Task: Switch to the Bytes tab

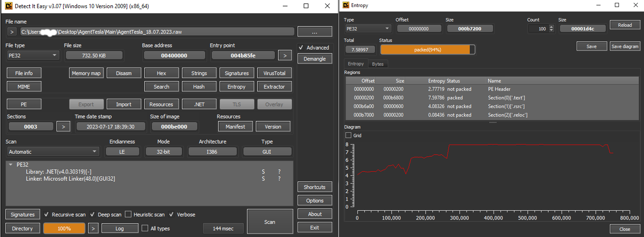Action: (378, 64)
